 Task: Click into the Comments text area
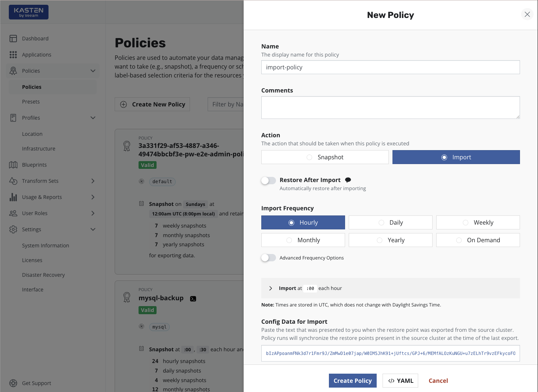[390, 108]
